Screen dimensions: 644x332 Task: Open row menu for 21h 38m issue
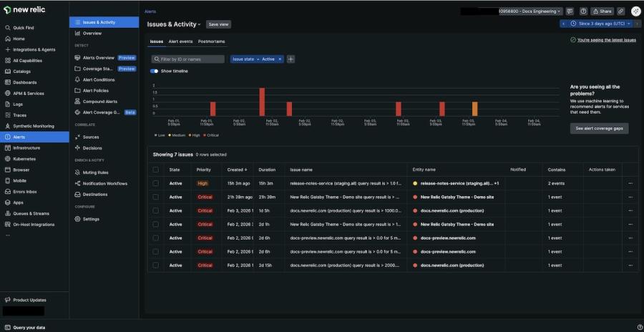pyautogui.click(x=630, y=197)
